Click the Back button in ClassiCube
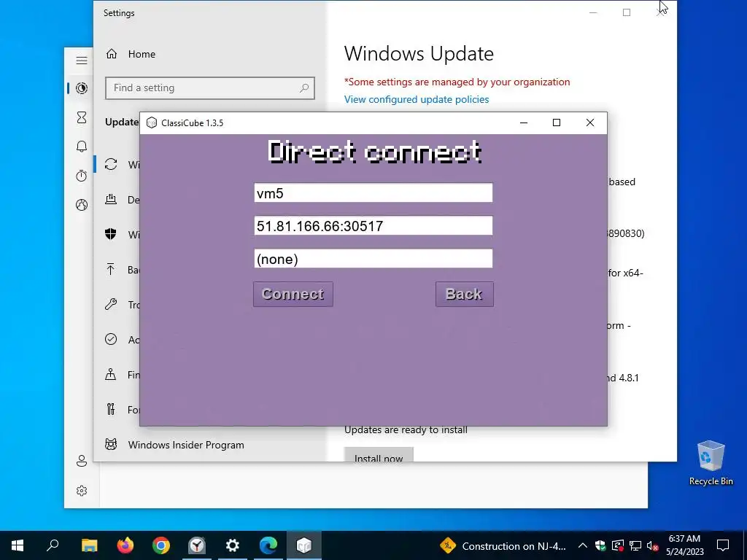Image resolution: width=747 pixels, height=560 pixels. pos(464,294)
